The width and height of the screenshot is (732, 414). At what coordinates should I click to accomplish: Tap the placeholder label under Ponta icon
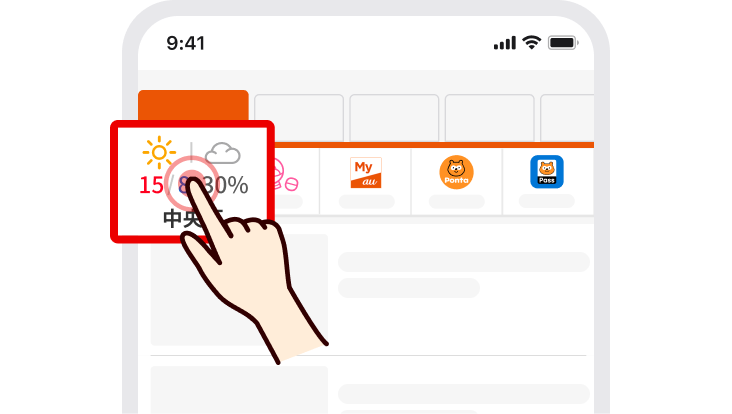pos(457,202)
